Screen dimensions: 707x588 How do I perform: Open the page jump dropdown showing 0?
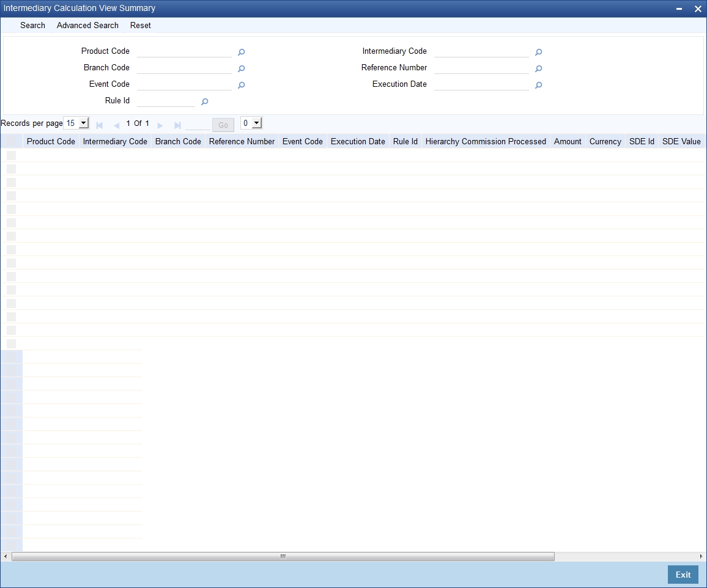[x=251, y=123]
